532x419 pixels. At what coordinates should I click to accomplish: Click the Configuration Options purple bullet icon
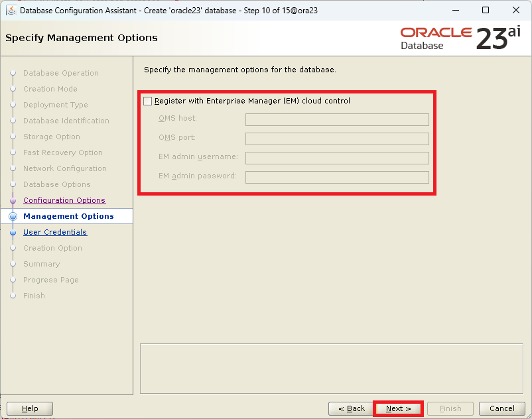pyautogui.click(x=13, y=201)
